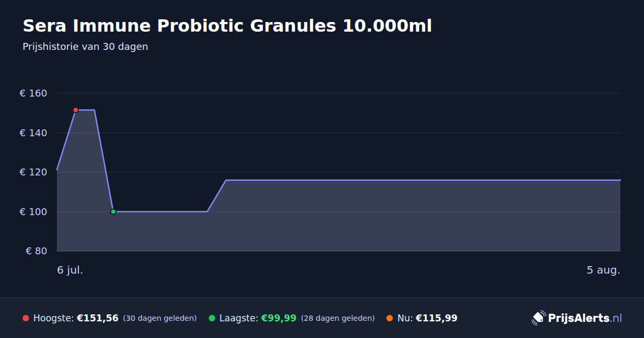Click the € 100 axis label
The image size is (644, 338).
tap(33, 212)
